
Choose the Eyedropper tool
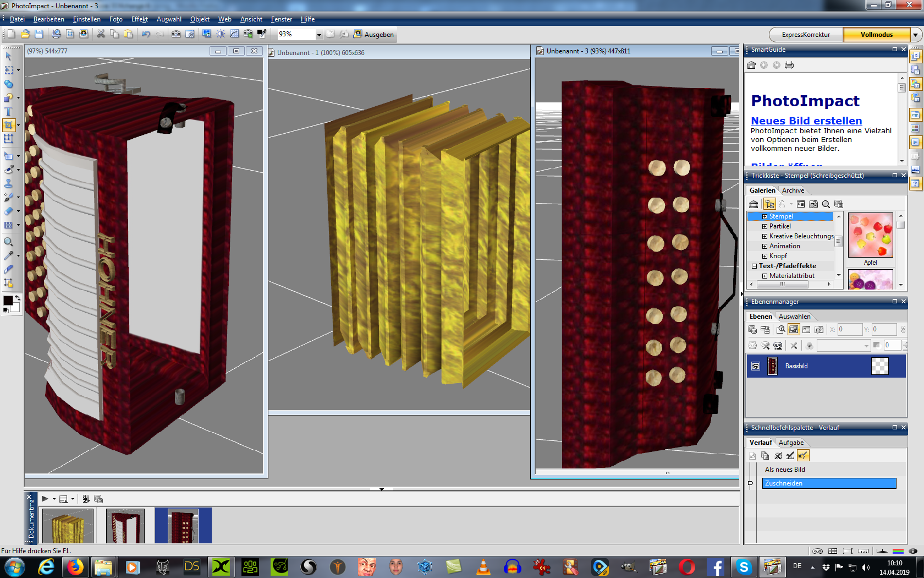(x=8, y=255)
